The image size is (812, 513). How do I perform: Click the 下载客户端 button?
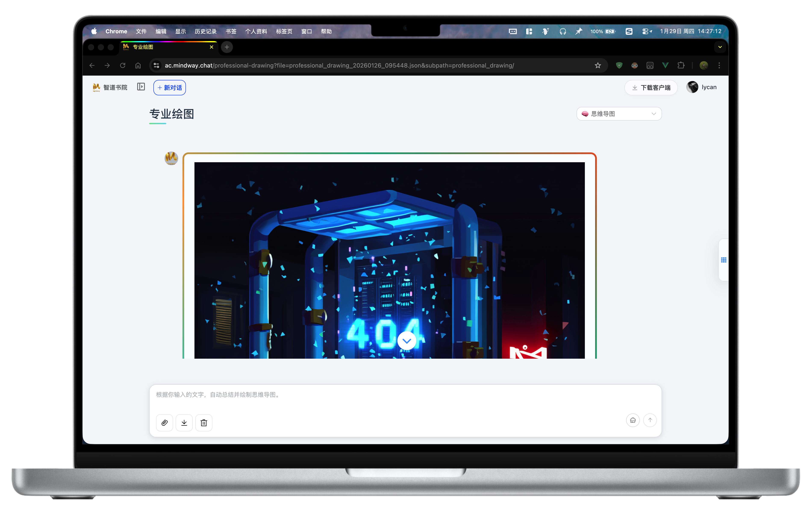(x=651, y=88)
